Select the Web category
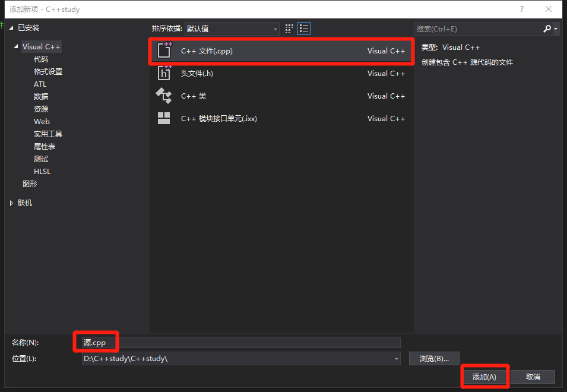The image size is (567, 392). (42, 122)
